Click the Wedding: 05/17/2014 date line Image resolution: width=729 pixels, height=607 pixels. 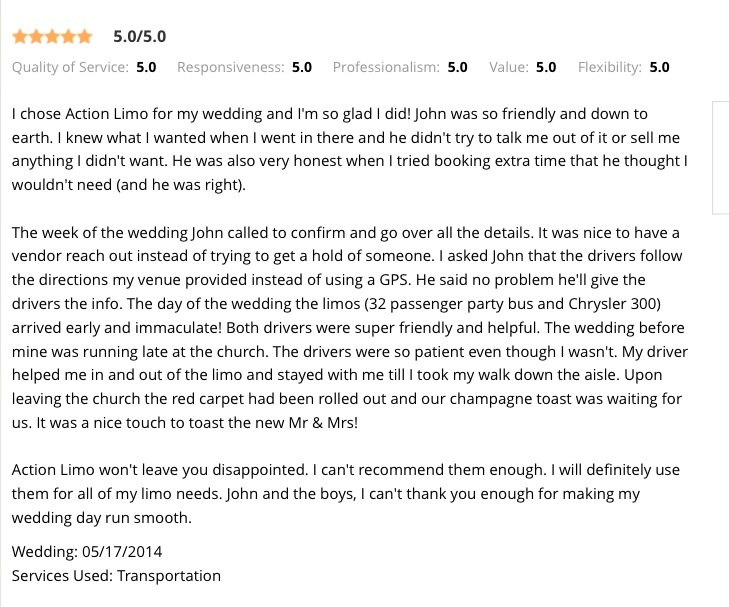(x=87, y=552)
